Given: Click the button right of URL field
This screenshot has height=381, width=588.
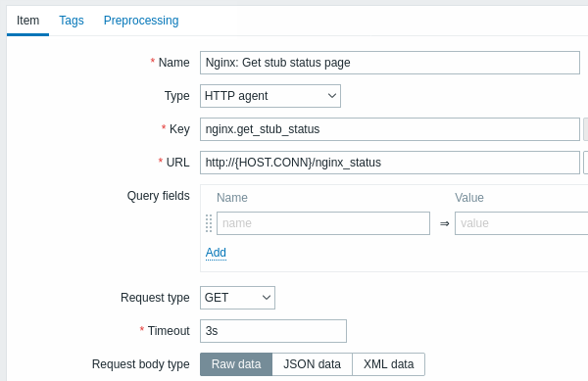Looking at the screenshot, I should (585, 163).
